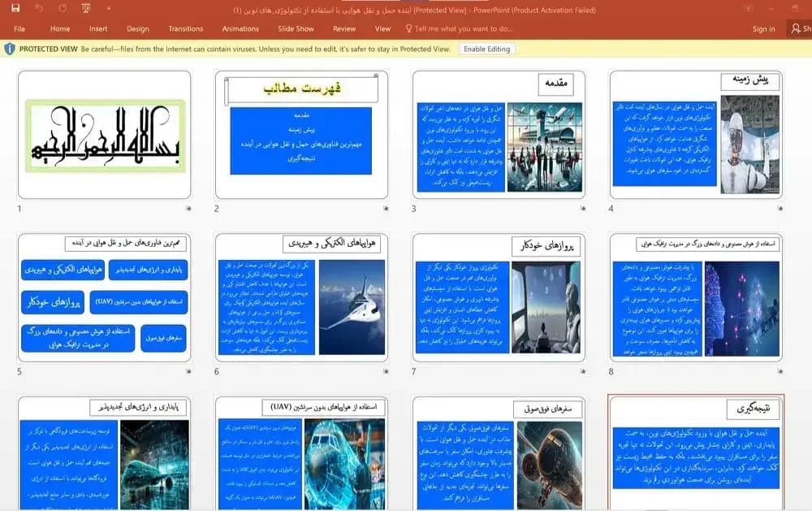Click the slide number 8 label
Viewport: 812px width, 511px height.
[x=611, y=371]
